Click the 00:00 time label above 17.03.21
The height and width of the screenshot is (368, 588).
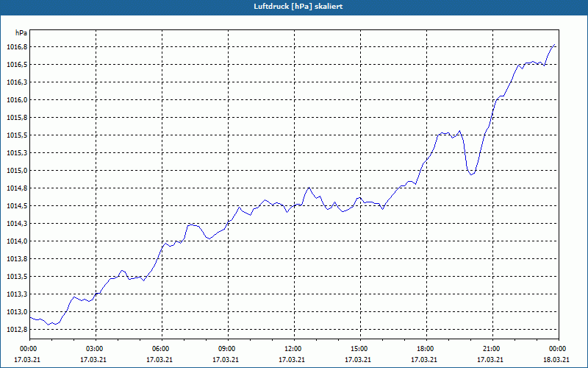point(29,349)
